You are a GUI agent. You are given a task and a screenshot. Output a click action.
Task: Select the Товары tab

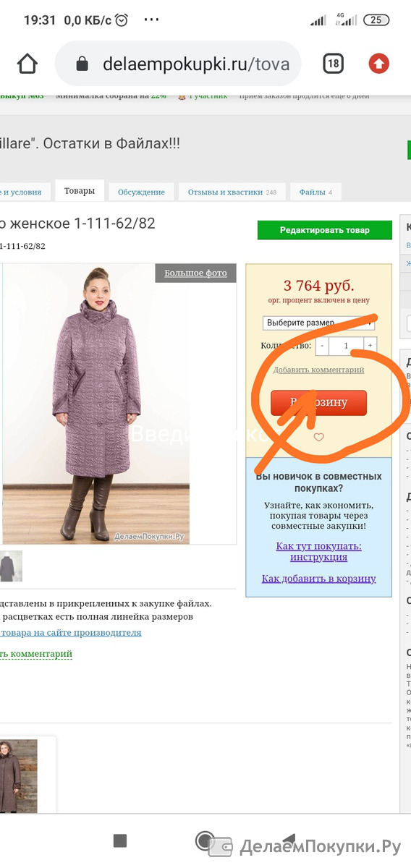(x=80, y=191)
